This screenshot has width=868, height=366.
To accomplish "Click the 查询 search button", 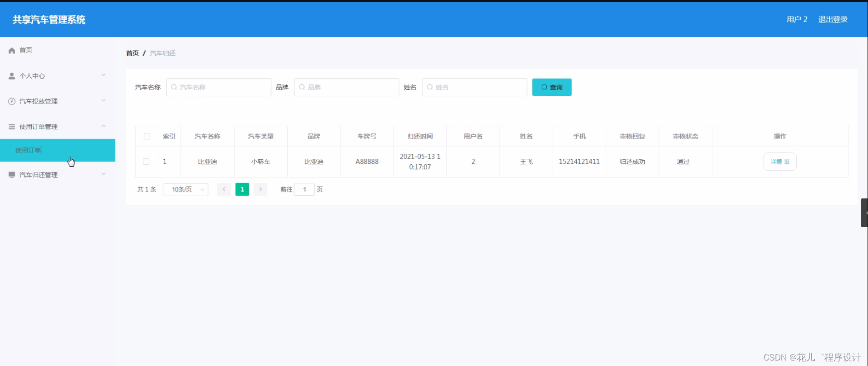I will tap(552, 87).
